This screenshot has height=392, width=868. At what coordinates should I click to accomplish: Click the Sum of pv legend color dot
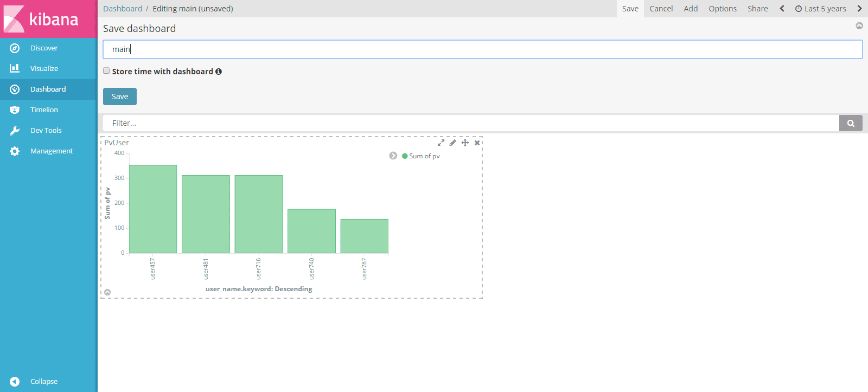[x=405, y=156]
